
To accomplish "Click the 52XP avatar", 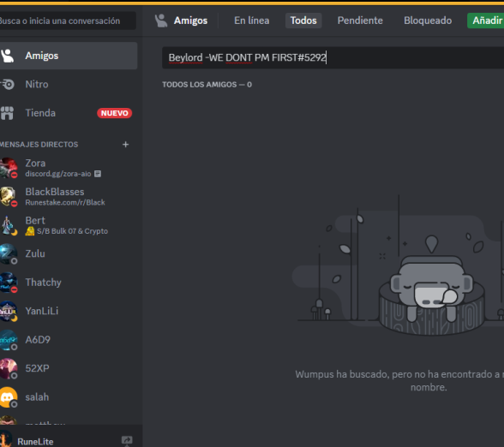I will pos(9,368).
